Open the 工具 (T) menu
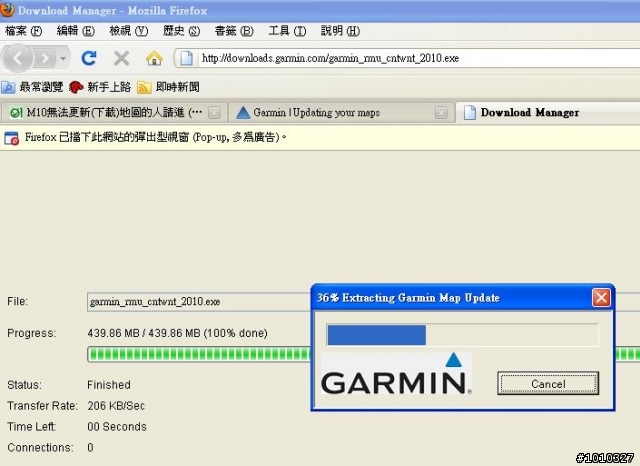Image resolution: width=640 pixels, height=466 pixels. [x=287, y=31]
